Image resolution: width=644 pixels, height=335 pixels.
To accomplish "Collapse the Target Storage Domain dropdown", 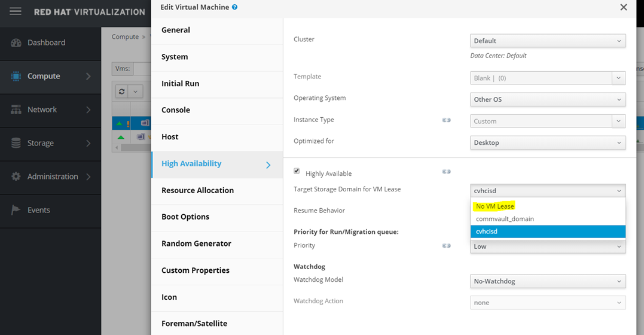I will [548, 191].
